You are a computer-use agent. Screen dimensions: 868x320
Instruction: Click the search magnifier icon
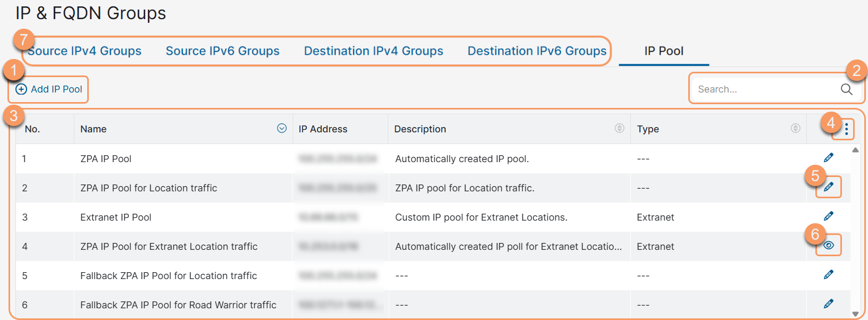pos(846,89)
